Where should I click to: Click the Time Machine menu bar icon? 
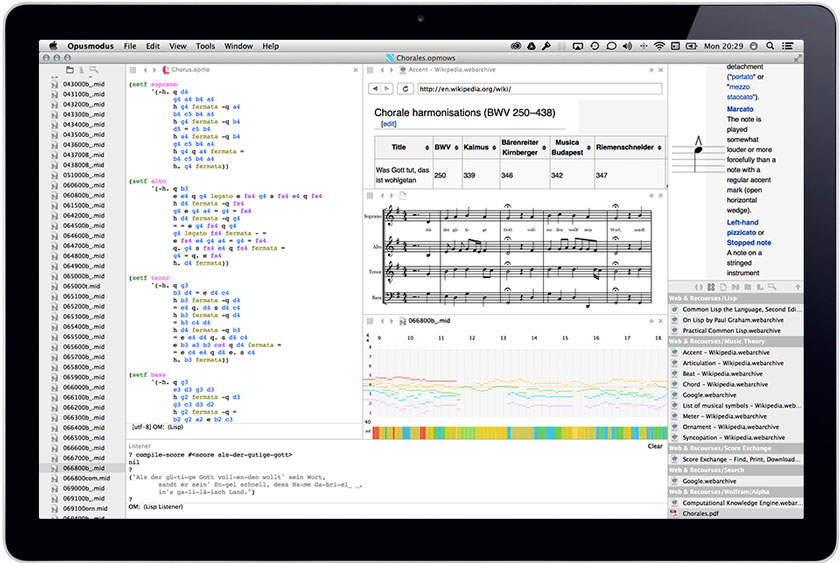coord(595,46)
